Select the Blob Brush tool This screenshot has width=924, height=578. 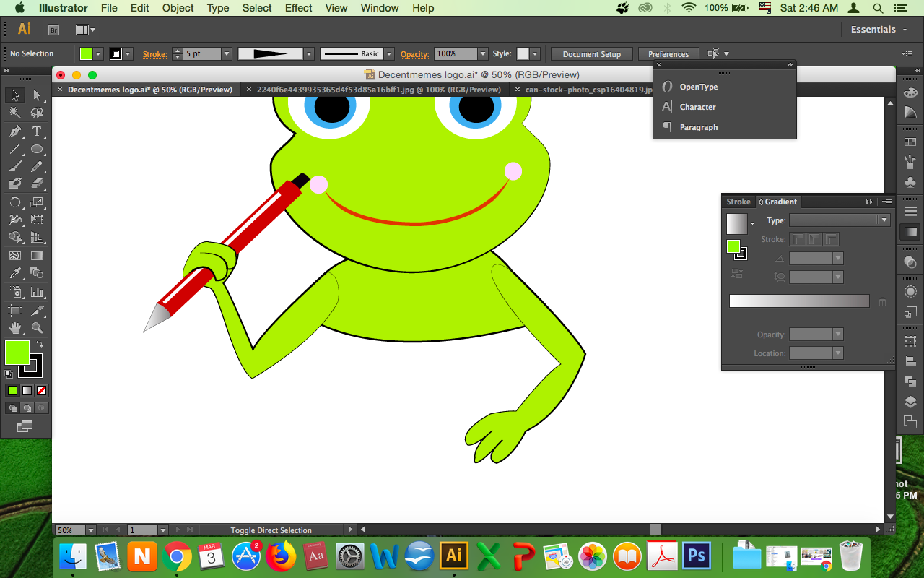coord(14,184)
